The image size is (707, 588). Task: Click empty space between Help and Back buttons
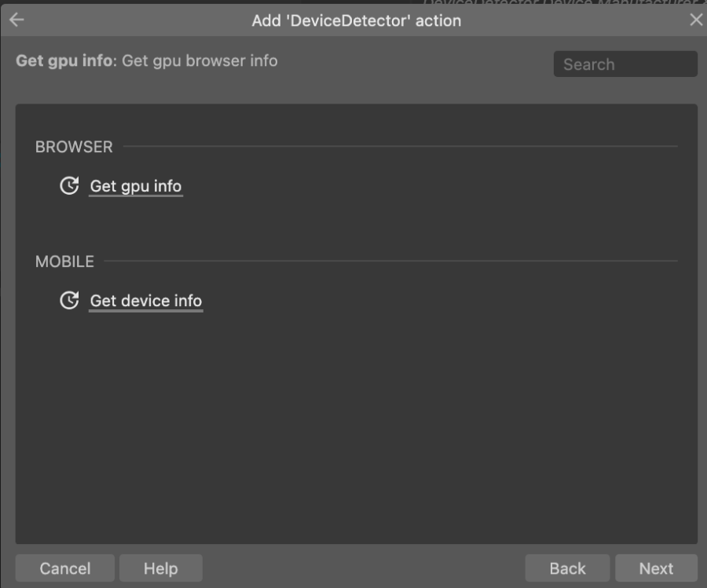pyautogui.click(x=364, y=568)
